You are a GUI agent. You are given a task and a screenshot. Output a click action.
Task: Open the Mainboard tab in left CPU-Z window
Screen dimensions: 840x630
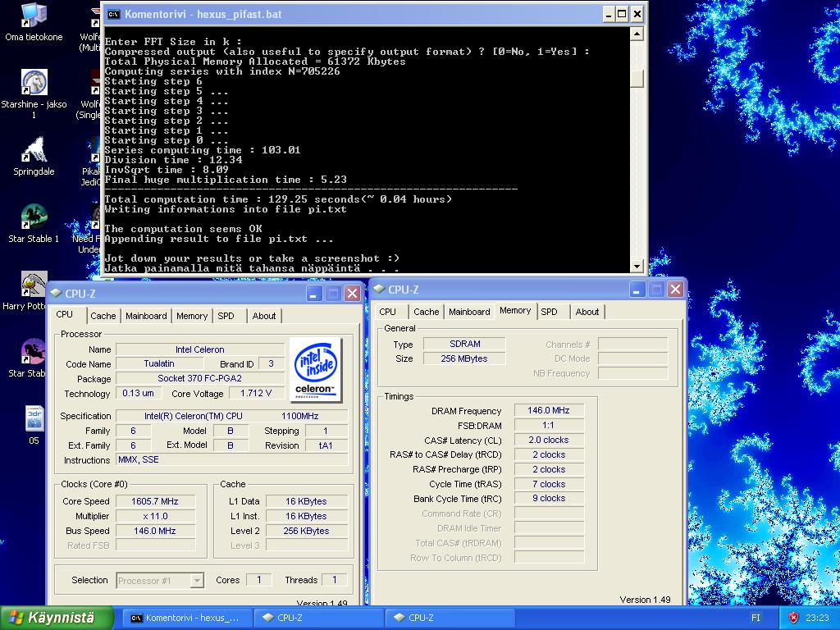pyautogui.click(x=146, y=316)
